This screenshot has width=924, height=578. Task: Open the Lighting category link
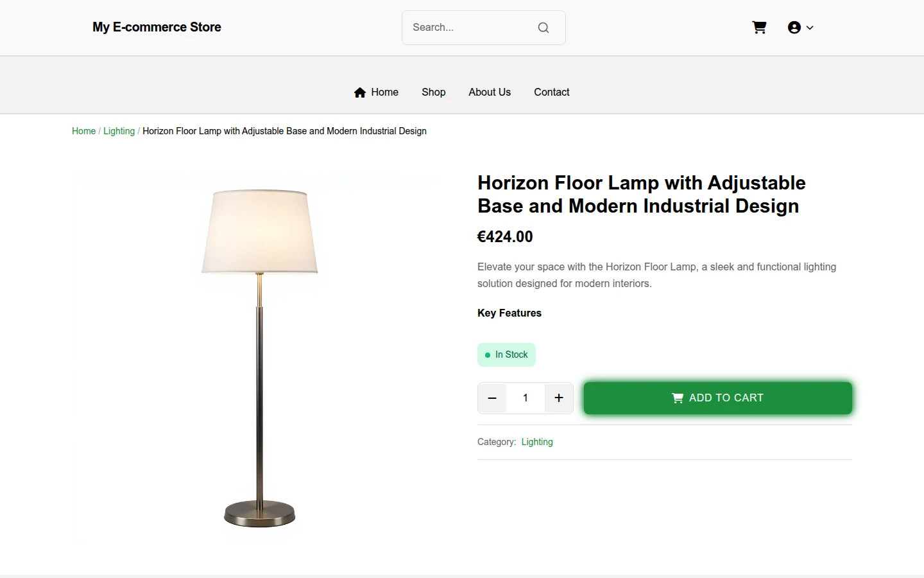[537, 442]
